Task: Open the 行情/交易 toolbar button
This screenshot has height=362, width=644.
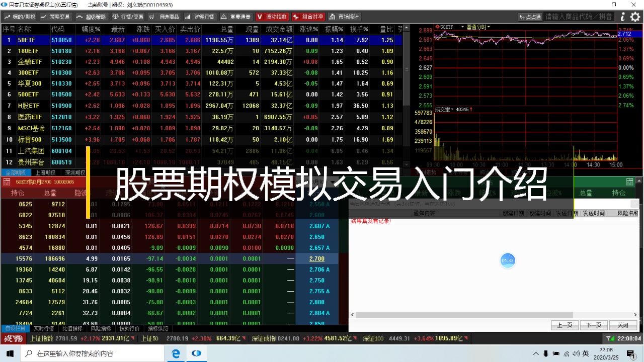Action: point(128,17)
